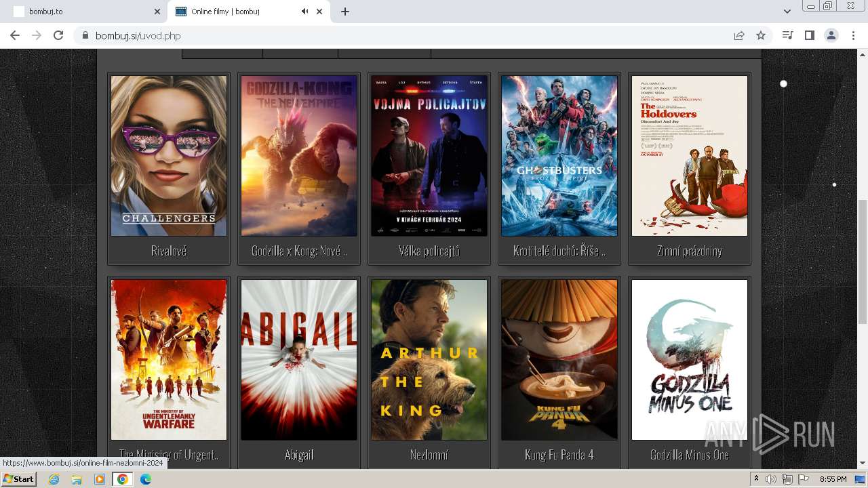868x488 pixels.
Task: Open a new browser tab
Action: coord(345,12)
